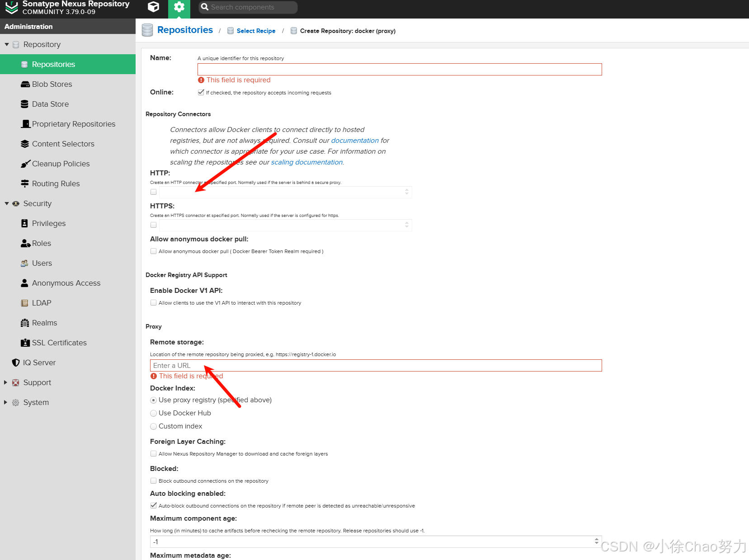Click the Anonymous Access person icon
The width and height of the screenshot is (749, 560).
coord(24,283)
